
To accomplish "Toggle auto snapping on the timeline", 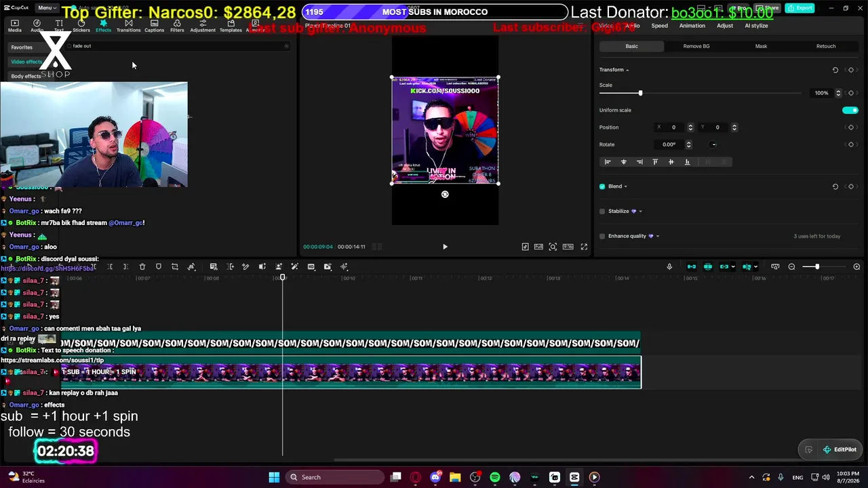I will click(708, 267).
